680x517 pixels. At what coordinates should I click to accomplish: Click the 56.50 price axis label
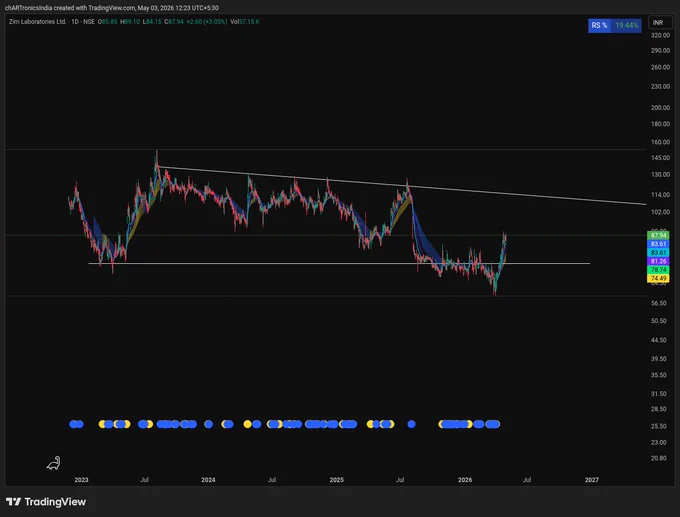[x=658, y=303]
